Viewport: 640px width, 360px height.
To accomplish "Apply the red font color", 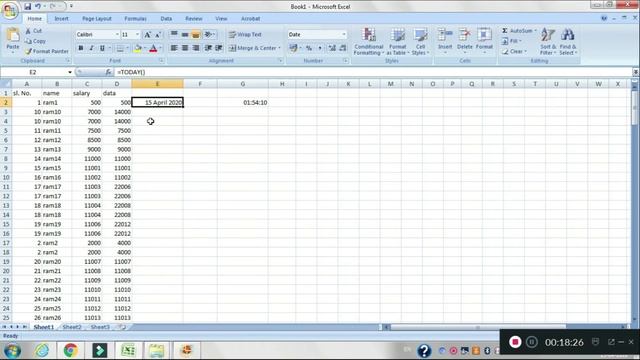I will [x=153, y=48].
